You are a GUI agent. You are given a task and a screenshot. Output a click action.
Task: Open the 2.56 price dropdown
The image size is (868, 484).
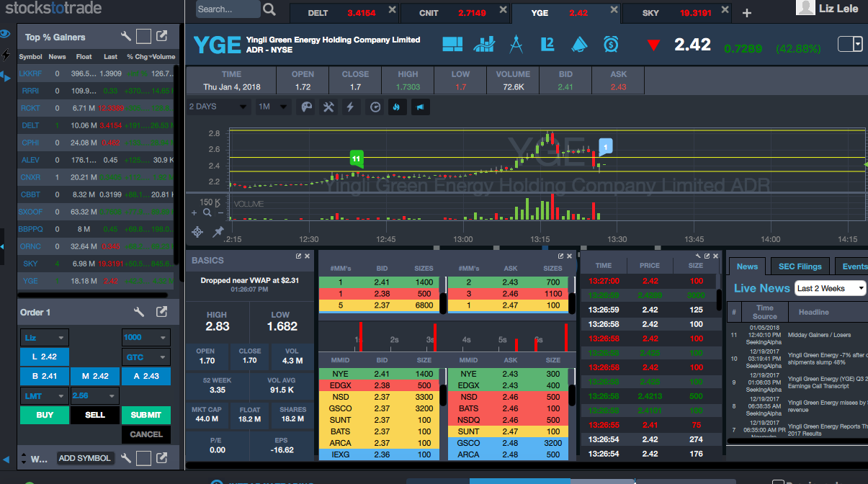point(94,396)
